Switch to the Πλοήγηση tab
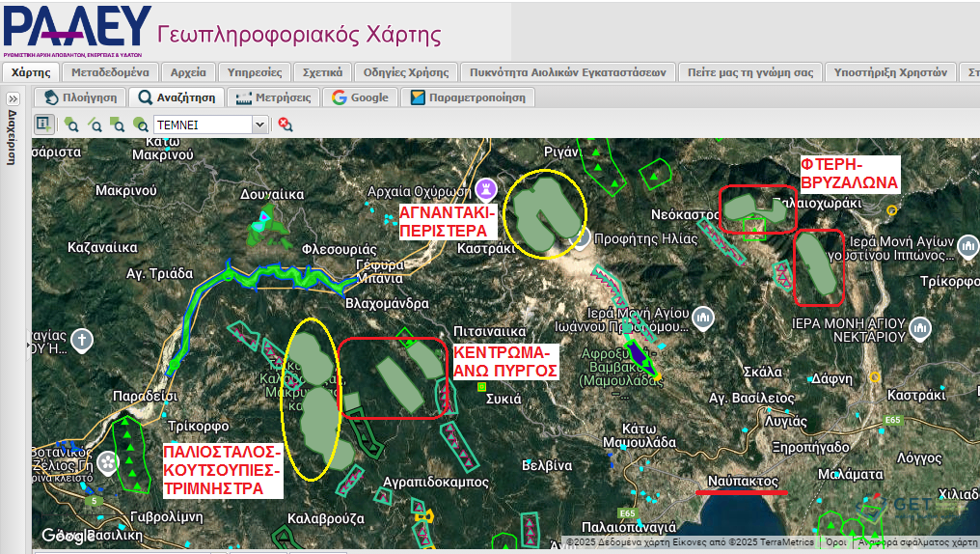 click(x=81, y=97)
